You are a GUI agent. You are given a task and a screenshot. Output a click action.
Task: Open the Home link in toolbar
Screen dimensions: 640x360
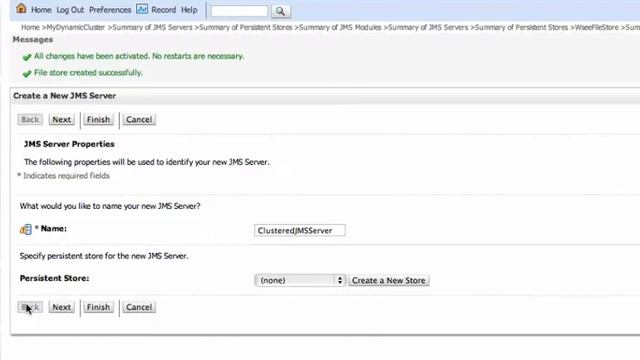point(41,10)
